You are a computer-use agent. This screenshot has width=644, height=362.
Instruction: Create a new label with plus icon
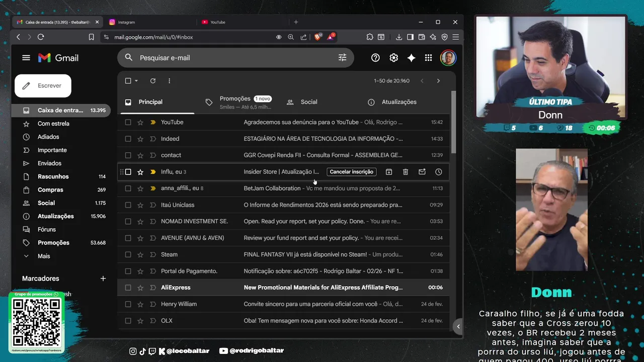(103, 279)
